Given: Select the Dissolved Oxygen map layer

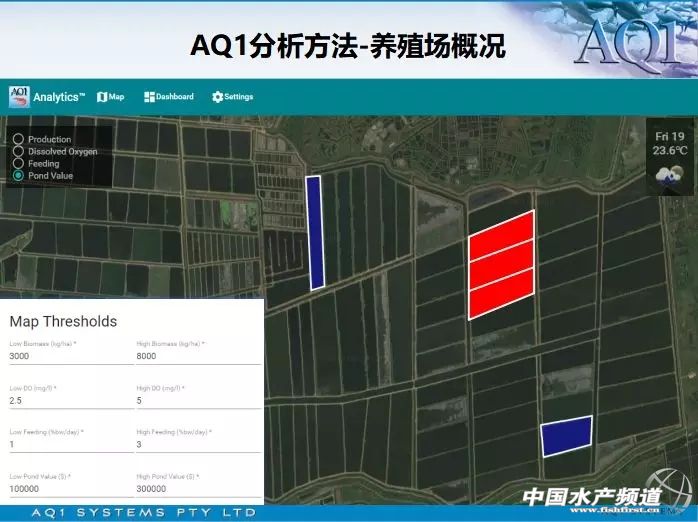Looking at the screenshot, I should (18, 152).
